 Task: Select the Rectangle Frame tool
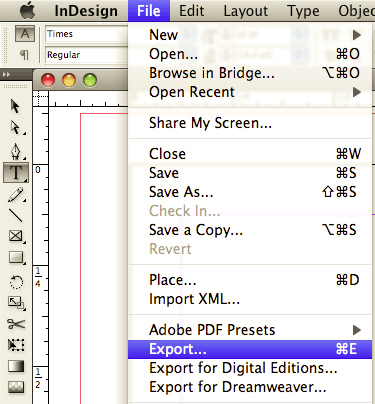click(16, 236)
